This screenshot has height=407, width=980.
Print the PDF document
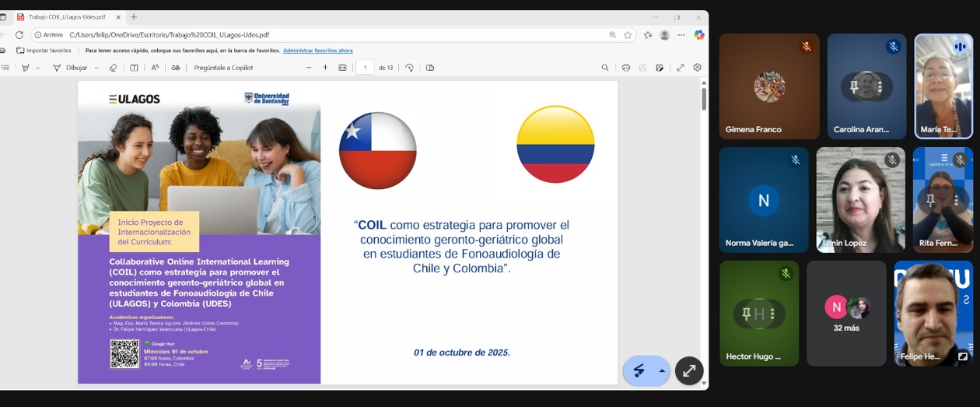pyautogui.click(x=626, y=68)
